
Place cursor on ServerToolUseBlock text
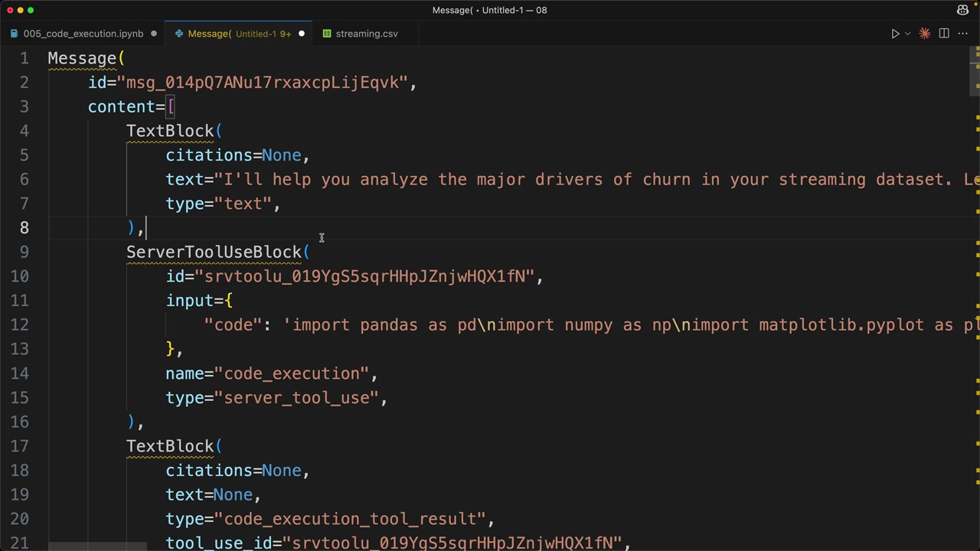tap(214, 252)
